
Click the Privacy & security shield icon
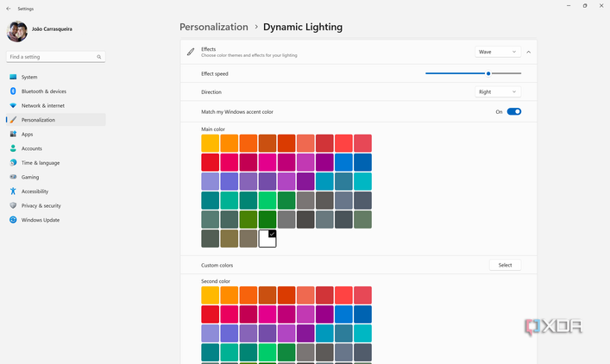pyautogui.click(x=13, y=205)
